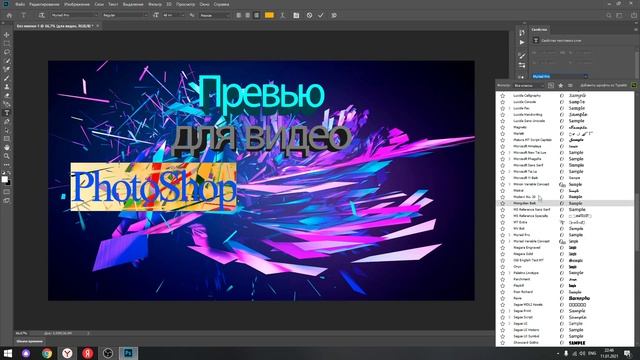Filter fonts by Typekit icon

tap(551, 85)
